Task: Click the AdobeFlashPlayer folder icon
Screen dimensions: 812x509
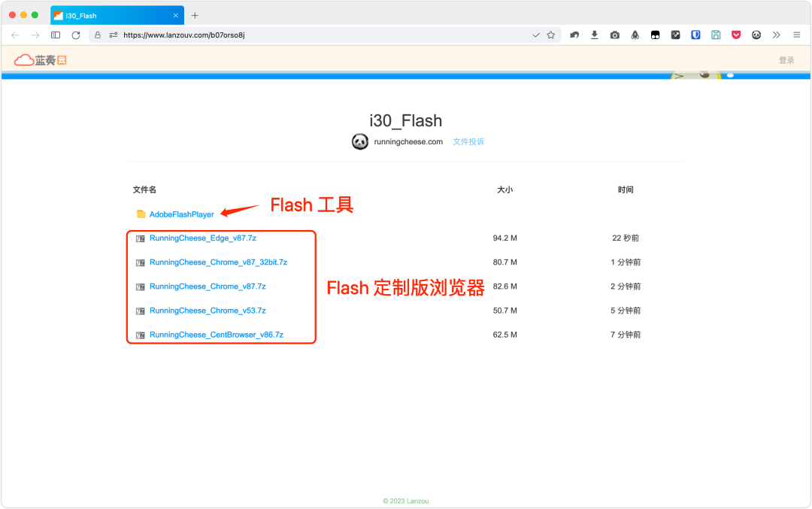Action: tap(141, 214)
